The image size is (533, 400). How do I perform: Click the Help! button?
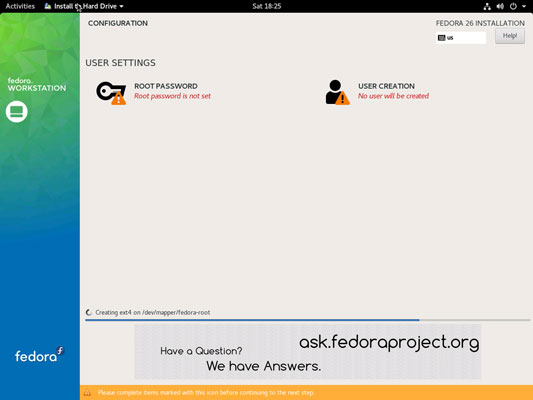click(x=510, y=36)
